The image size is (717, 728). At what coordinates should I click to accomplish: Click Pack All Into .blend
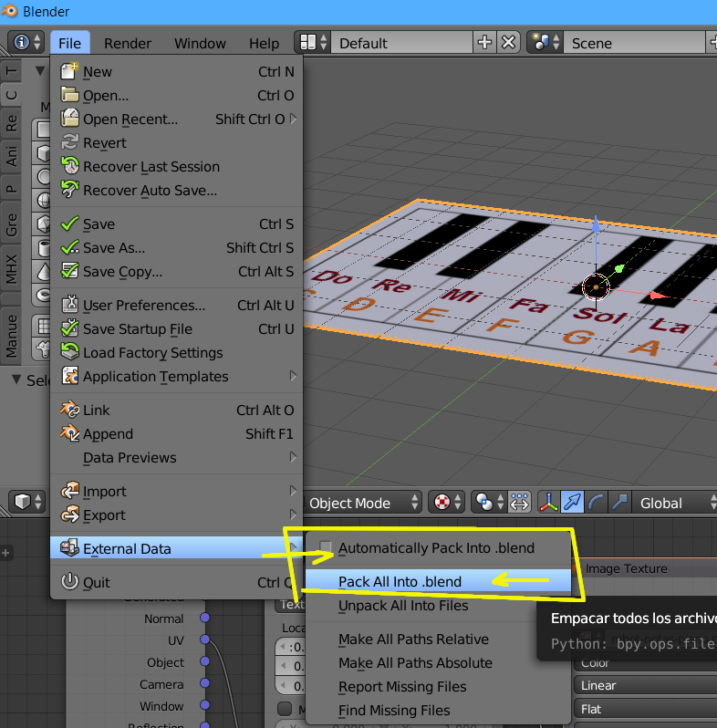(x=438, y=581)
